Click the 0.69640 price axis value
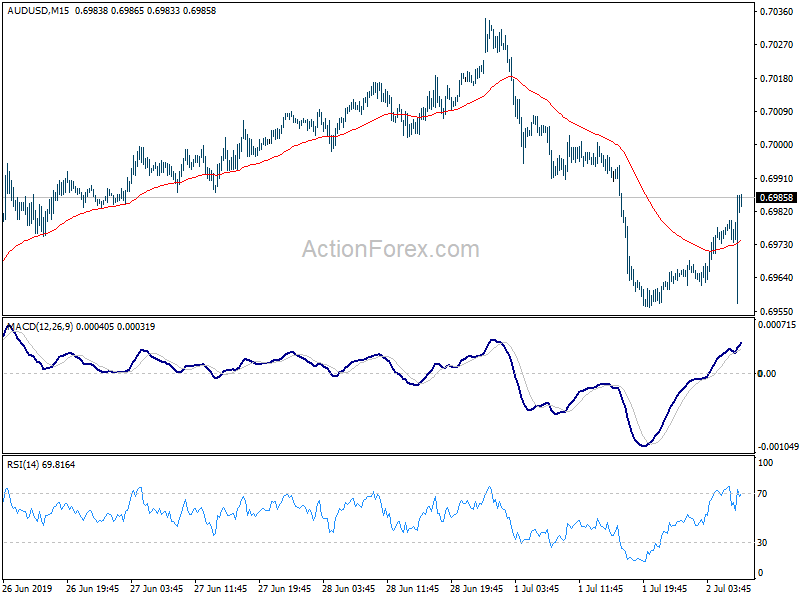This screenshot has width=800, height=600. pos(776,278)
